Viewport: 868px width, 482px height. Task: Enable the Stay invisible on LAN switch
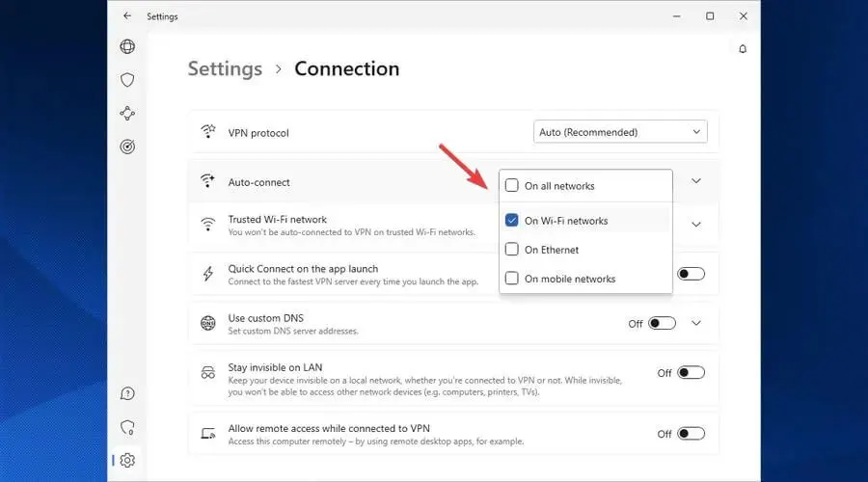pos(691,373)
